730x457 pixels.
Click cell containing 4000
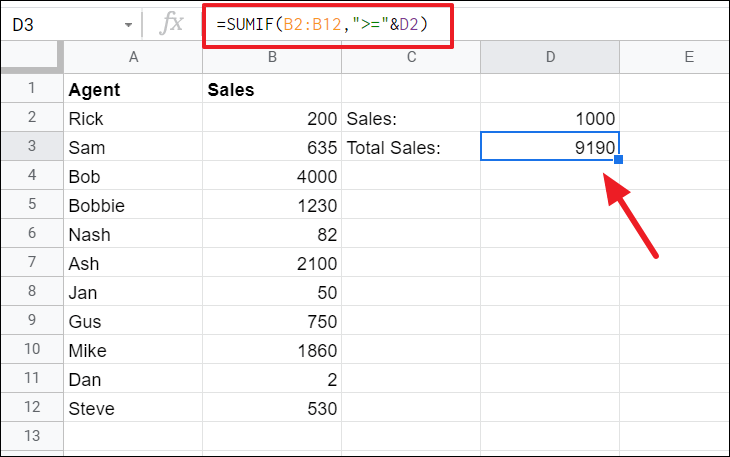(x=271, y=176)
